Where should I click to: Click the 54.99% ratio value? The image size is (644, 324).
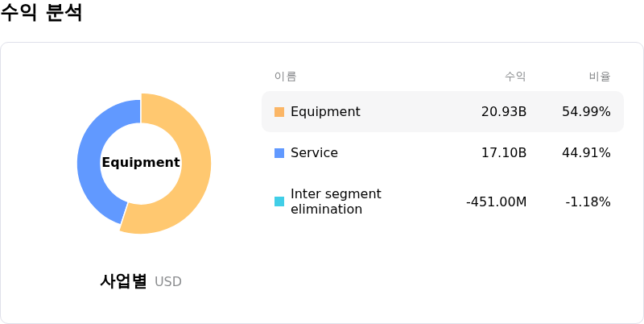(x=586, y=112)
